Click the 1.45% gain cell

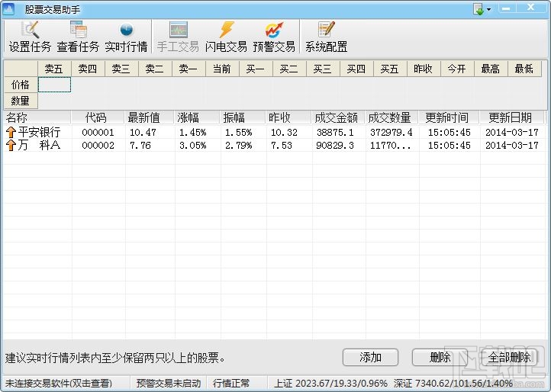pyautogui.click(x=192, y=133)
